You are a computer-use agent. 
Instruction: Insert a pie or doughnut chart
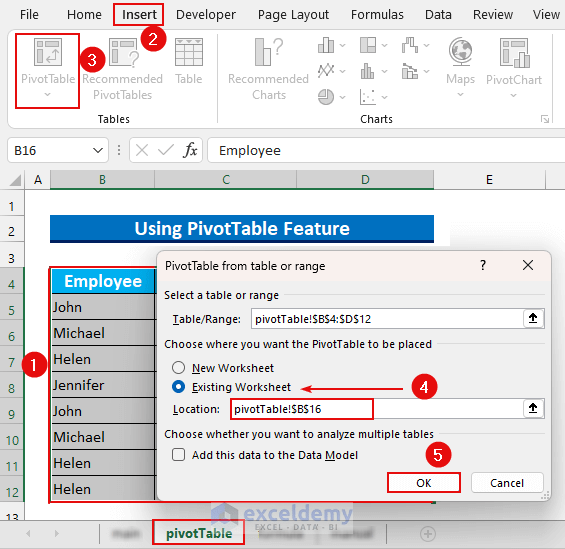[326, 97]
